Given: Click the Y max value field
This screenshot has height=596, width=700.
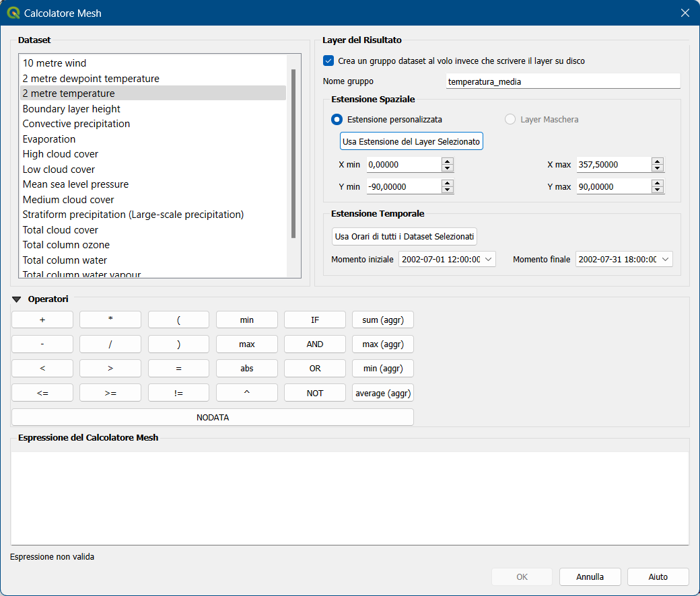Looking at the screenshot, I should [x=613, y=187].
